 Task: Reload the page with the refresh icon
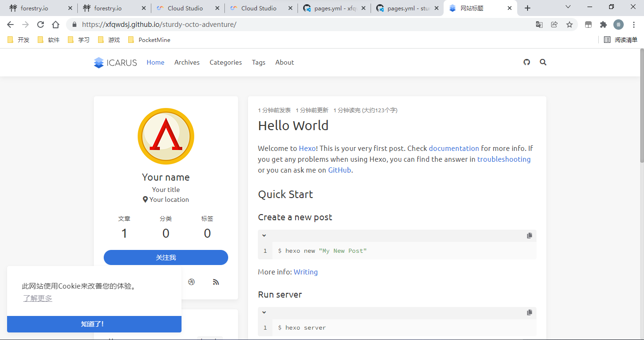tap(41, 25)
